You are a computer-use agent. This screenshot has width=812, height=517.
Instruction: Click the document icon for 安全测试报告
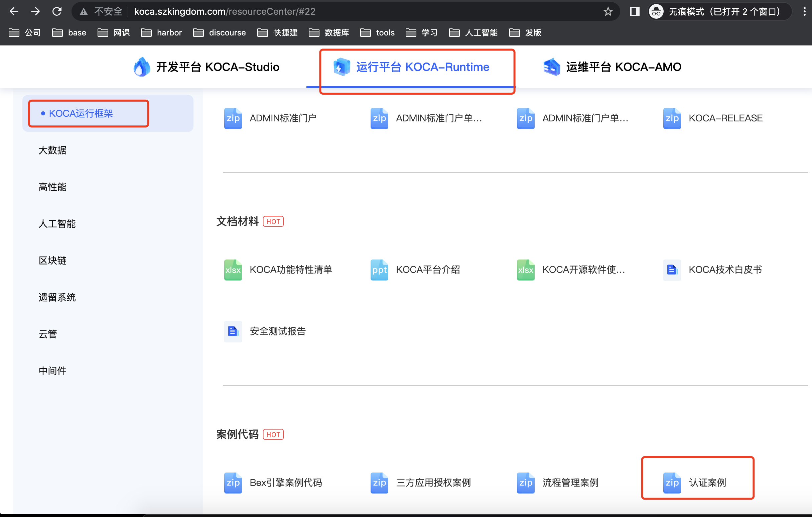click(233, 331)
